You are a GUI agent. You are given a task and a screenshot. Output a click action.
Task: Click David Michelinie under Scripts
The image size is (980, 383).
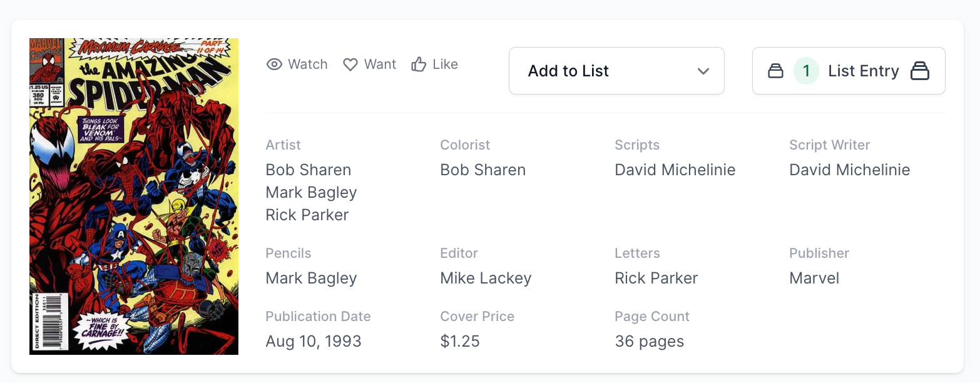[675, 170]
